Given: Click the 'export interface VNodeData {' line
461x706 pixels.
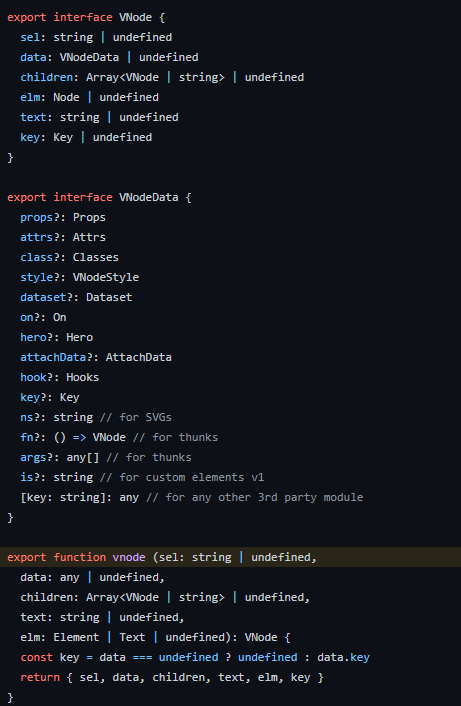Looking at the screenshot, I should click(x=99, y=197).
